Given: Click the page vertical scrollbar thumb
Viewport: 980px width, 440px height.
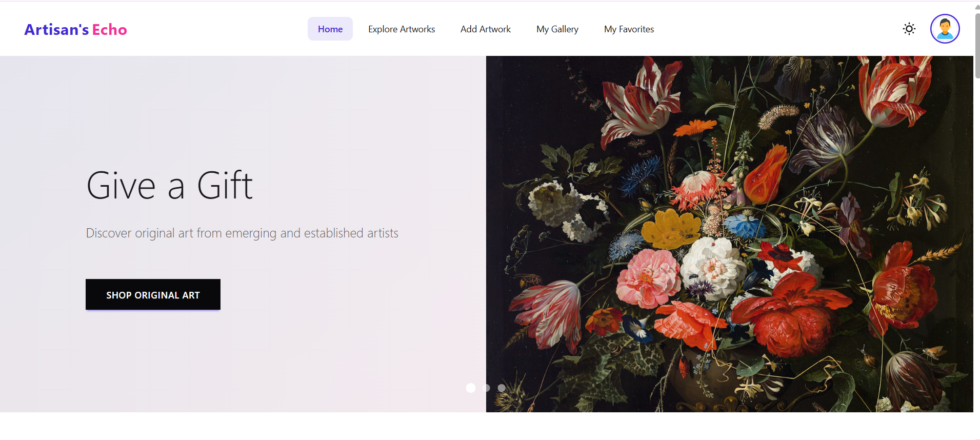Looking at the screenshot, I should (977, 45).
